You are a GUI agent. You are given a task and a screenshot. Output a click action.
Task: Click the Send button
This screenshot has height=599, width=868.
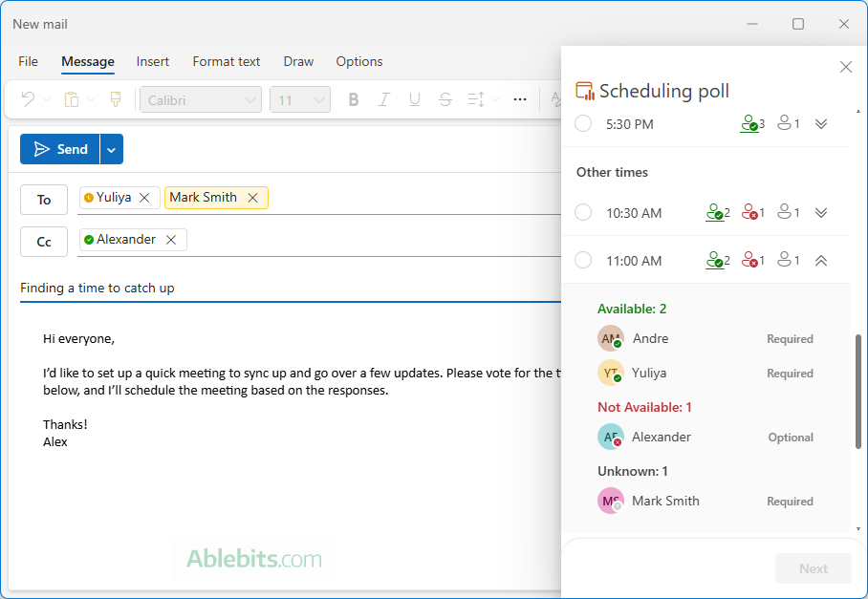click(62, 148)
